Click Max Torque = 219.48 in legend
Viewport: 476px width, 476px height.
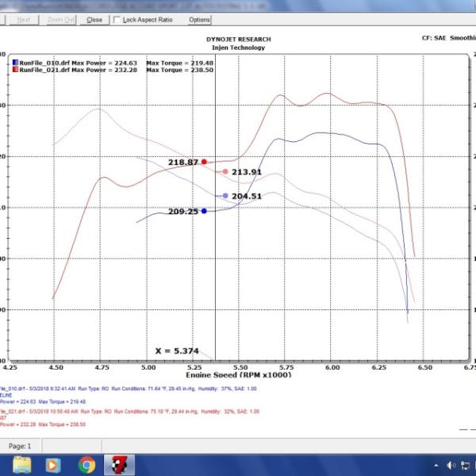click(180, 63)
